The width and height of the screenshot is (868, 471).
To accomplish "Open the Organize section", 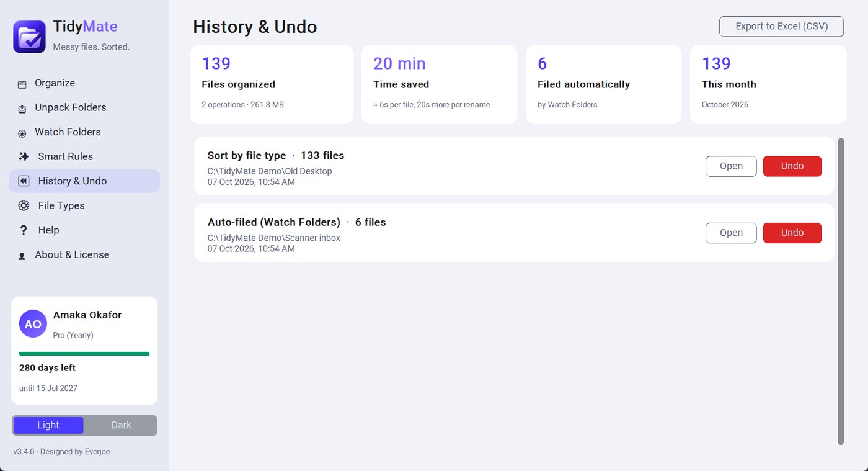I will click(84, 83).
